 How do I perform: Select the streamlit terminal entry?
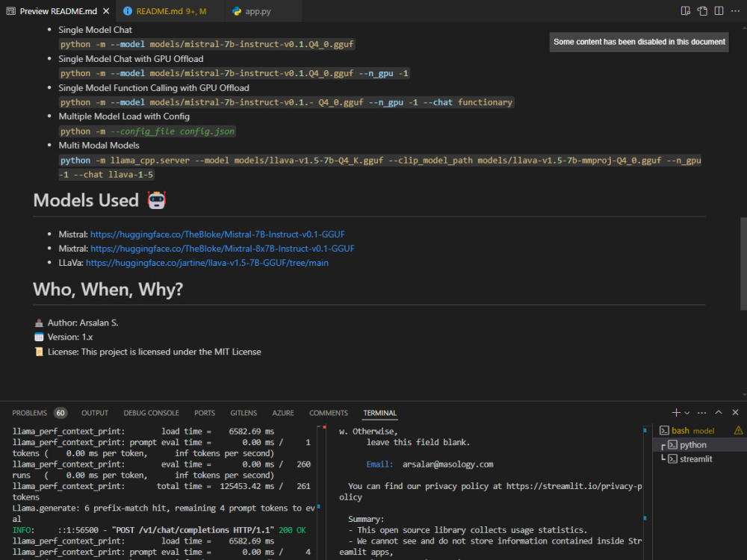pyautogui.click(x=701, y=459)
